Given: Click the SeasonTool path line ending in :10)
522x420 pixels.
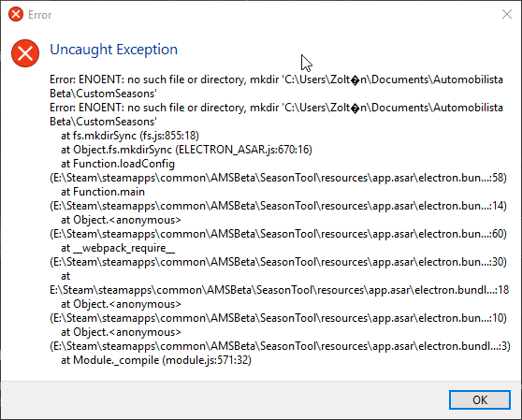Looking at the screenshot, I should tap(279, 318).
